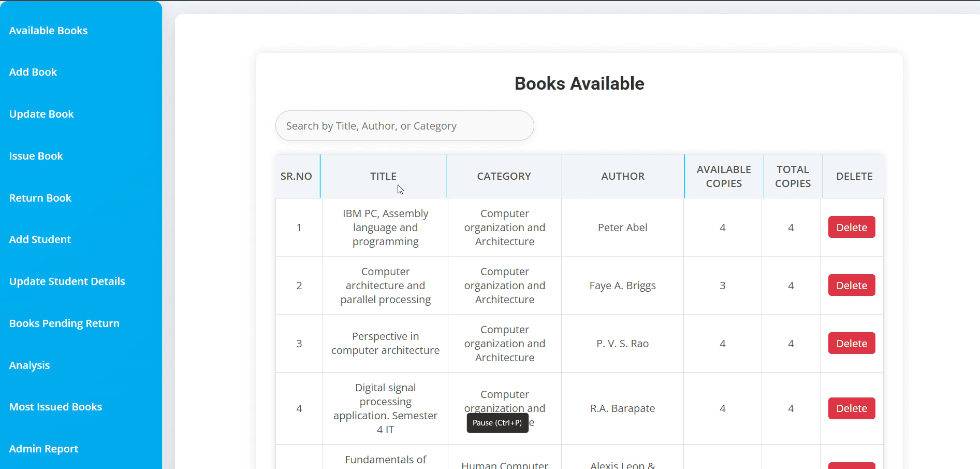This screenshot has height=469, width=980.
Task: Open Admin Report link
Action: 43,449
